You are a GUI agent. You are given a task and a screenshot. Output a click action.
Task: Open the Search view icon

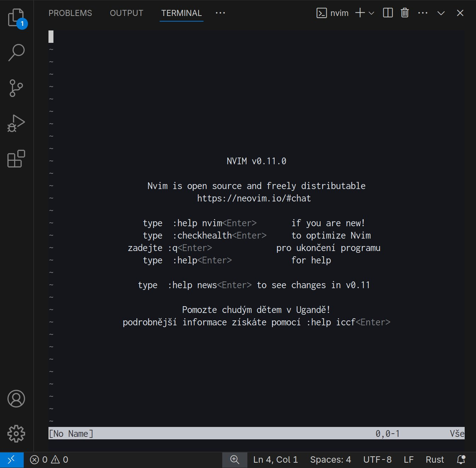(x=16, y=52)
